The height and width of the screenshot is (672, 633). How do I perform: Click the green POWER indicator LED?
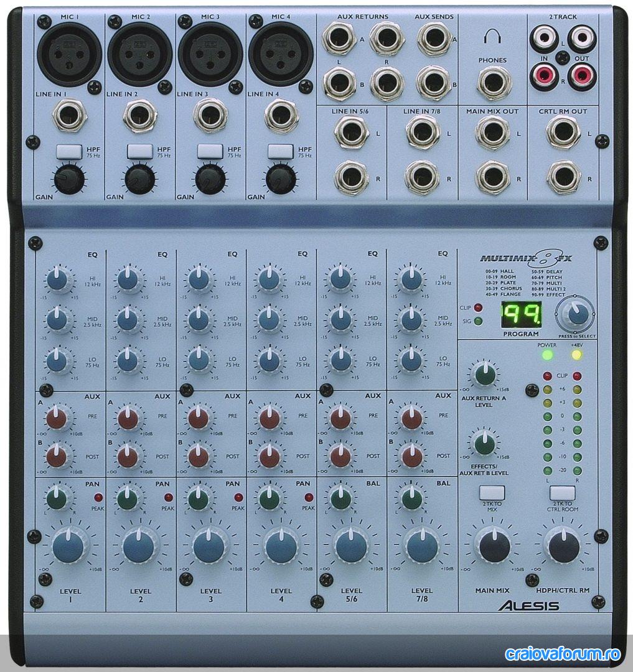click(x=547, y=355)
